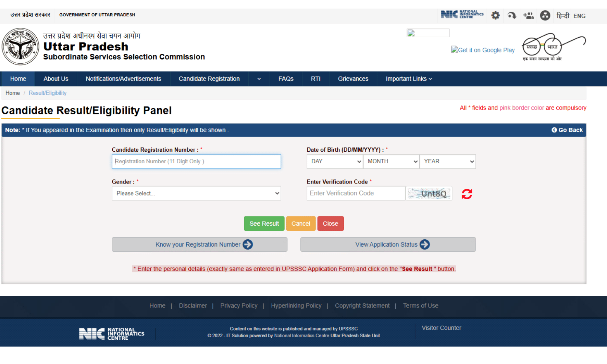The height and width of the screenshot is (364, 607).
Task: Click View Application Status button
Action: (388, 244)
